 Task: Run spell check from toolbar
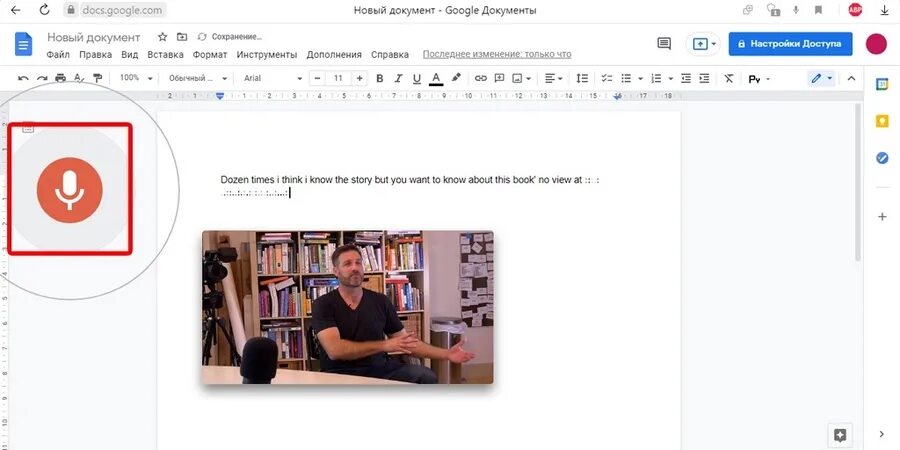[79, 79]
